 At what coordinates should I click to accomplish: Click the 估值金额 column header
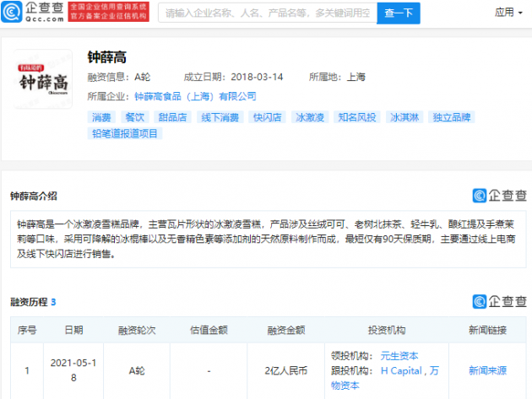(209, 330)
